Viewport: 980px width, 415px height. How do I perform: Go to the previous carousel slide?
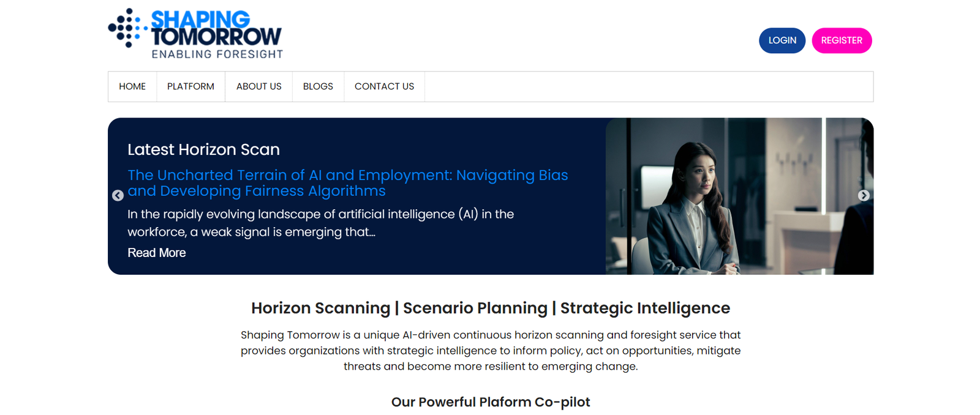[x=118, y=195]
